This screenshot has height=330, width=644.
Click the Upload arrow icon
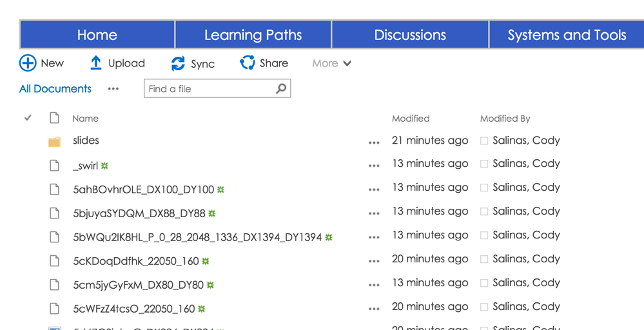[x=96, y=63]
